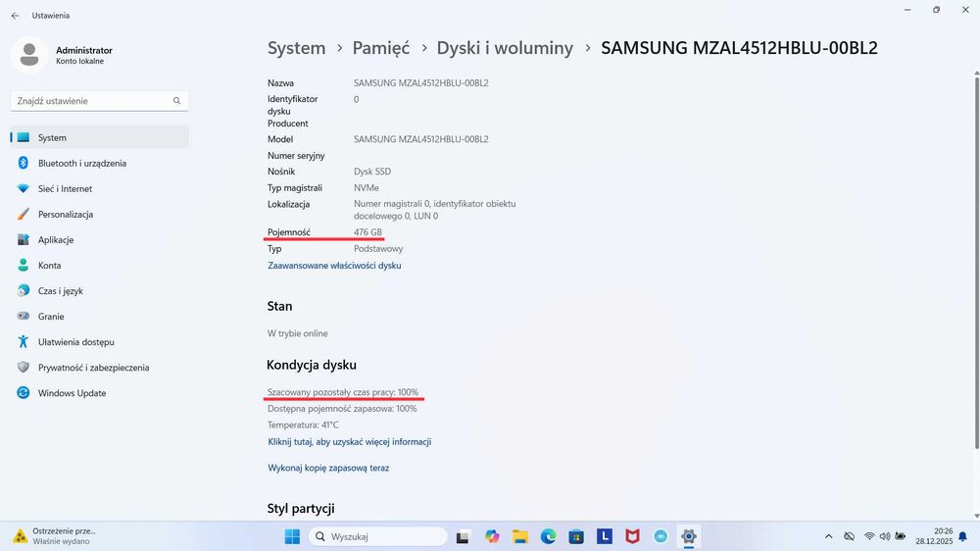Open the Ostrzeżenie weather warning widget
The width and height of the screenshot is (980, 551).
coord(56,536)
